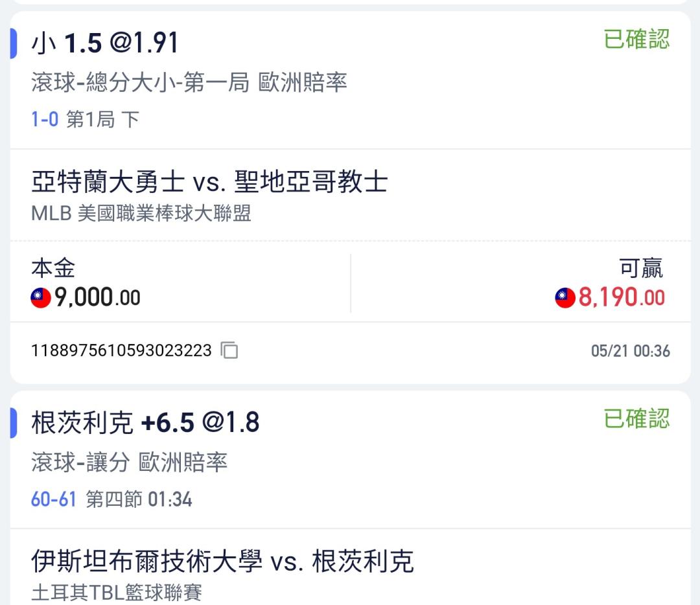This screenshot has height=605, width=700.
Task: Tap 本金 9,000.00 stake amount
Action: pyautogui.click(x=97, y=297)
